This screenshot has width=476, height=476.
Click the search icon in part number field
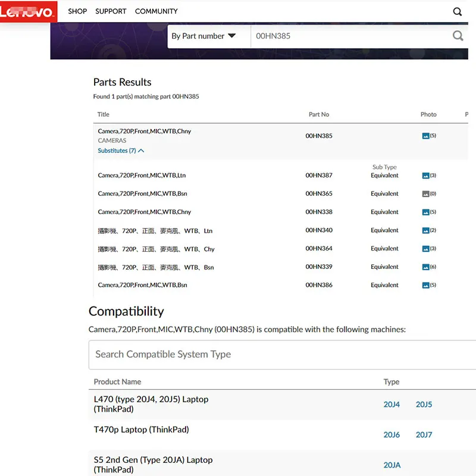pyautogui.click(x=458, y=36)
